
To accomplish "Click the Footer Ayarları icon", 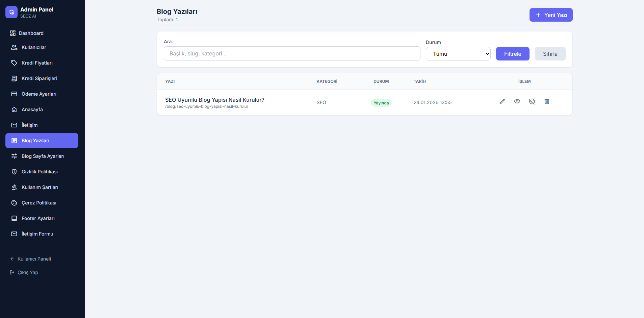I will pyautogui.click(x=14, y=218).
